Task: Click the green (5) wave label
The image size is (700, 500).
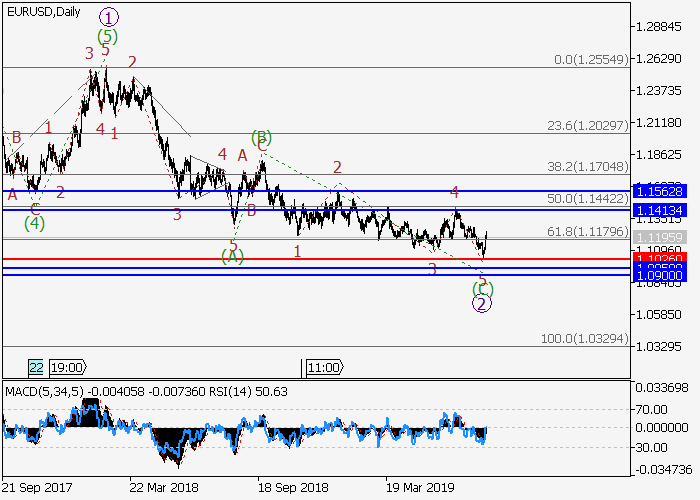Action: (108, 36)
